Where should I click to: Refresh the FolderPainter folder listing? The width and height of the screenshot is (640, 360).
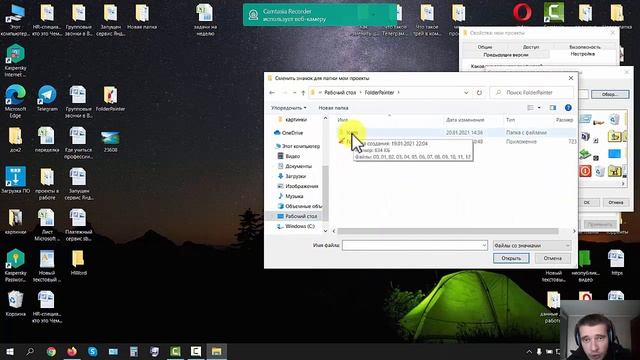coord(479,93)
